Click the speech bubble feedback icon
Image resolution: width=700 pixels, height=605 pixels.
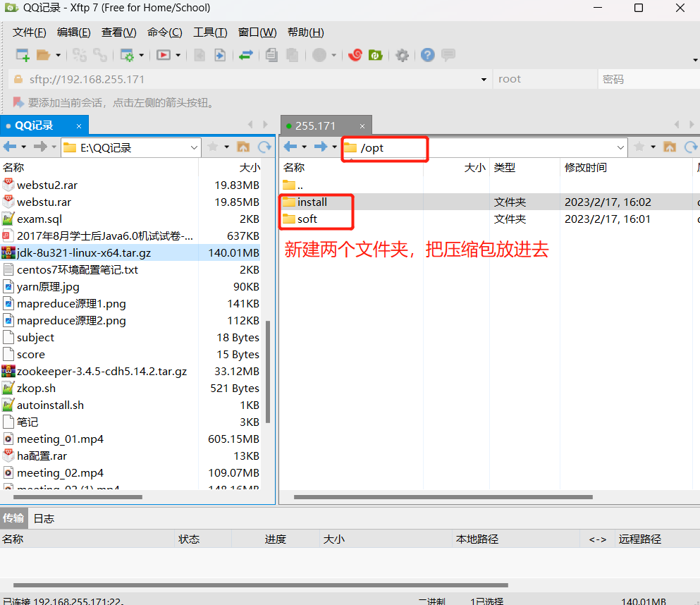coord(448,55)
